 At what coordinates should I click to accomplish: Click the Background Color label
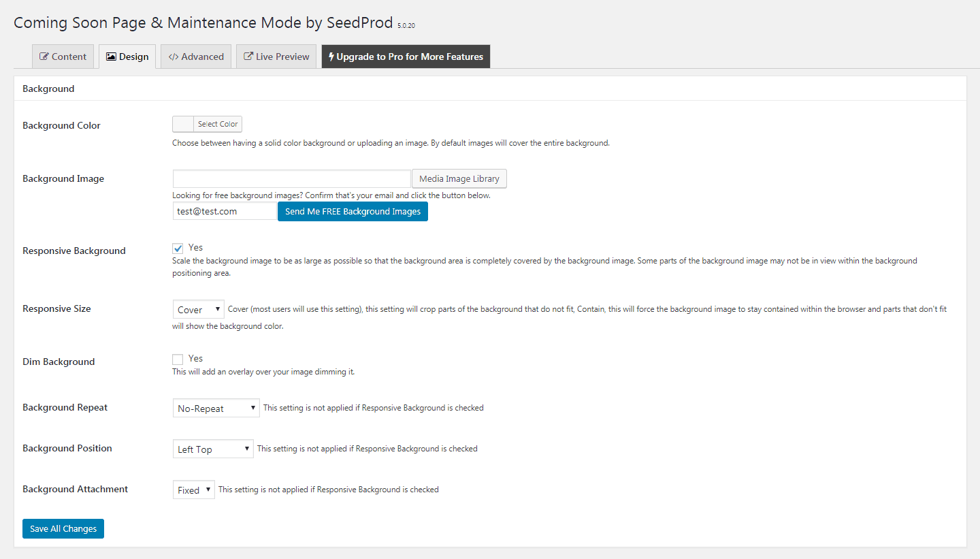coord(61,125)
